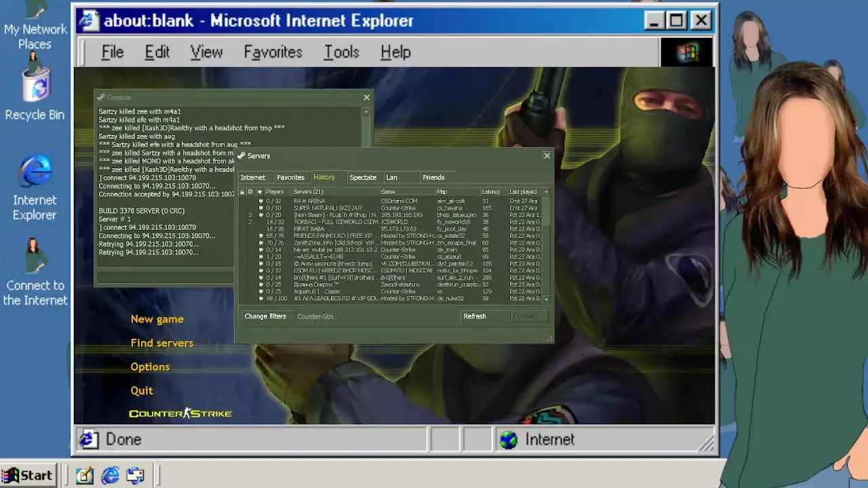Image resolution: width=868 pixels, height=488 pixels.
Task: Launch the Internet Explorer desktop icon
Action: 35,187
